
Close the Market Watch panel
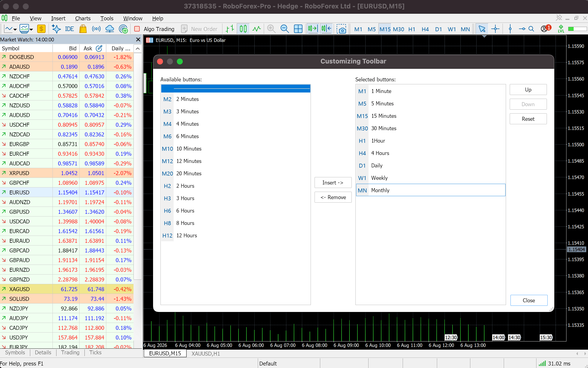pyautogui.click(x=138, y=39)
